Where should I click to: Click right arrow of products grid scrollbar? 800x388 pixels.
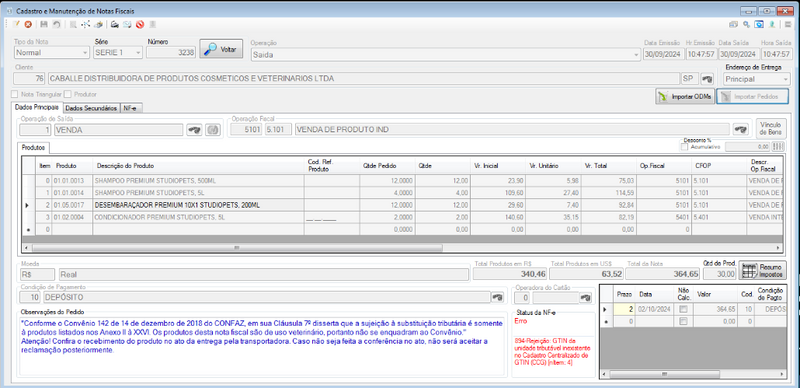[x=778, y=248]
